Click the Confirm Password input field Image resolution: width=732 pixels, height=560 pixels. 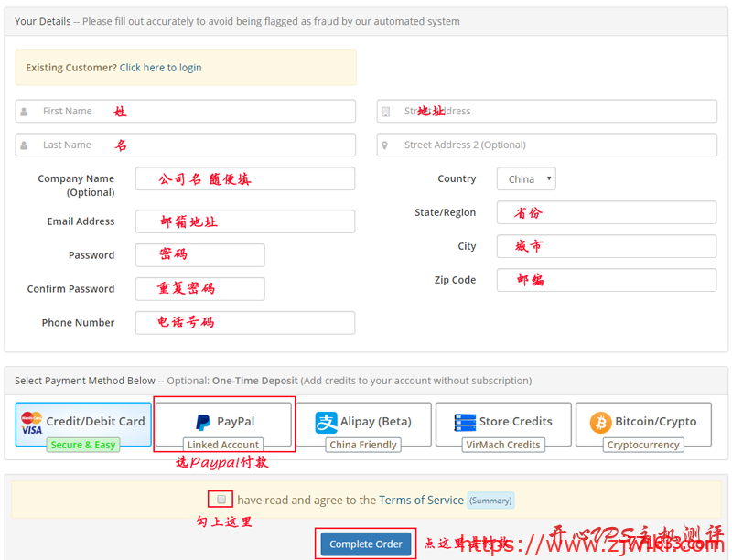pyautogui.click(x=200, y=289)
